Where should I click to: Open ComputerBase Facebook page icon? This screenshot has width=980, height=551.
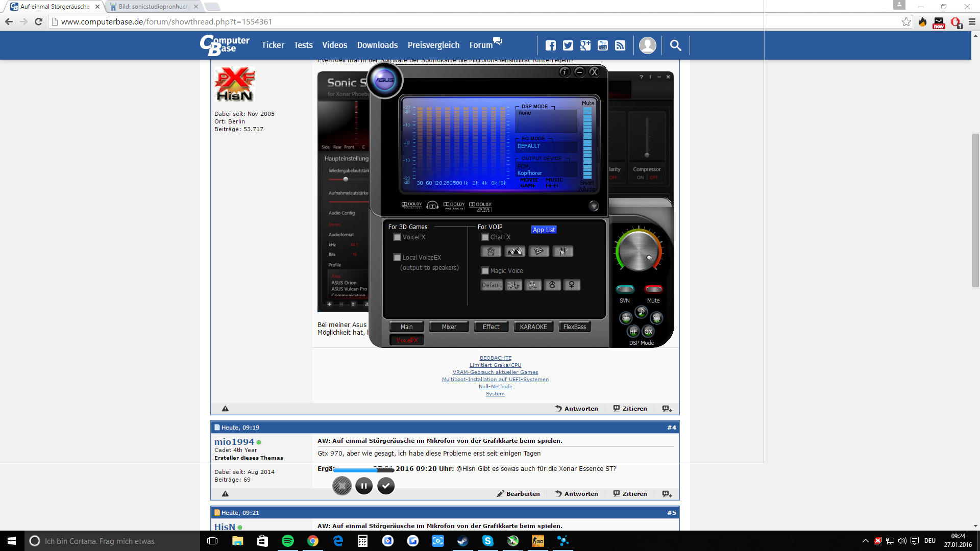(x=550, y=45)
